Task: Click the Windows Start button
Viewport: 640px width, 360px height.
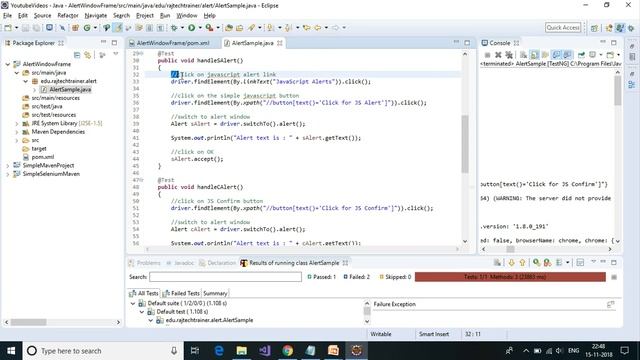Action: tap(11, 351)
